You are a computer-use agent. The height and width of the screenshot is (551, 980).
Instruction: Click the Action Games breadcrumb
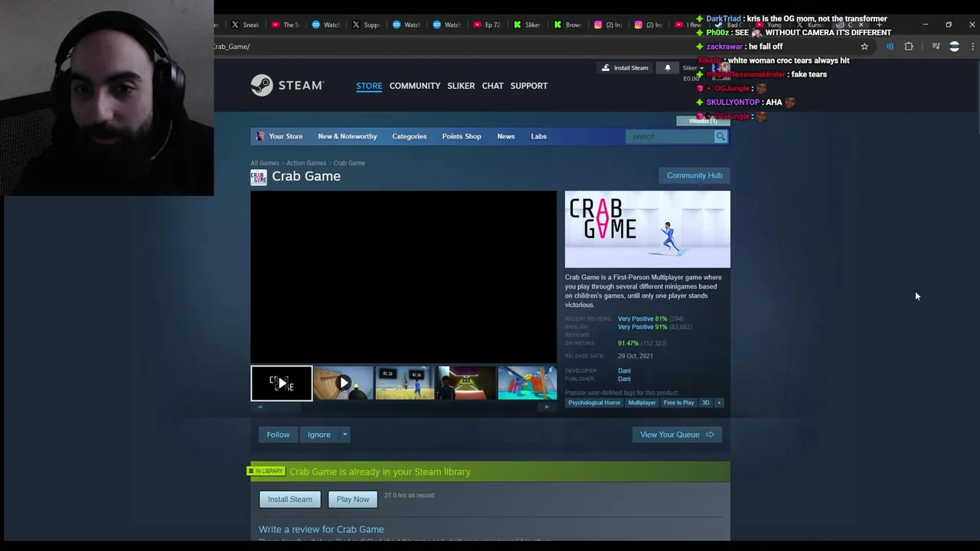point(306,163)
